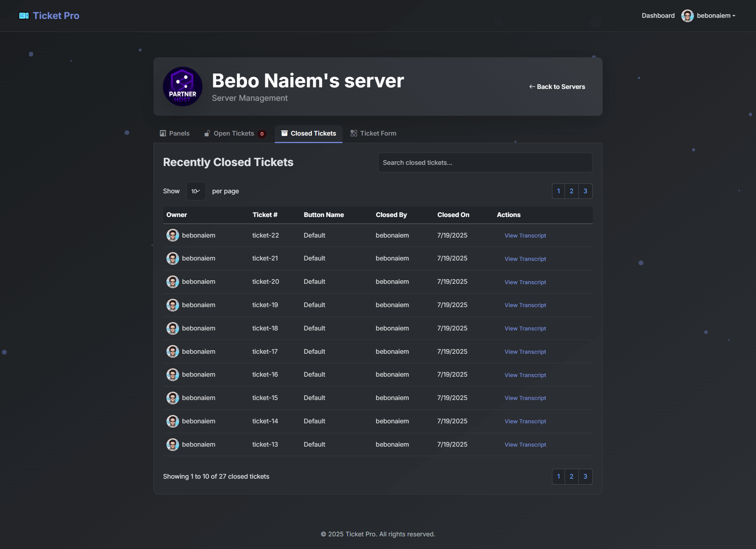The height and width of the screenshot is (549, 756).
Task: Go to the Dashboard link
Action: pyautogui.click(x=658, y=16)
